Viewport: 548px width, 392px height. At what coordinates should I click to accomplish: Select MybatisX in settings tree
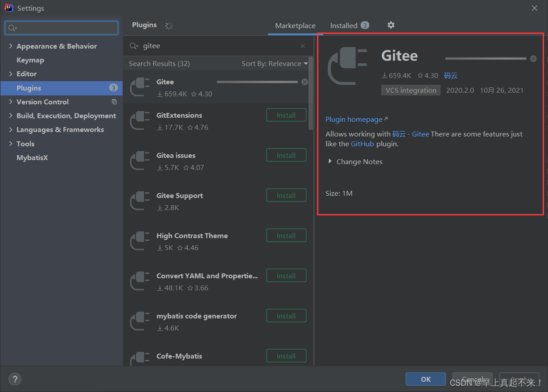tap(32, 157)
